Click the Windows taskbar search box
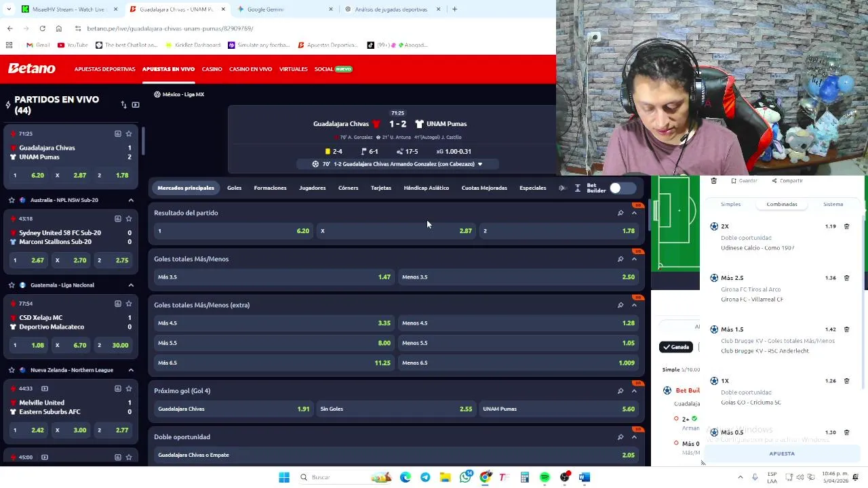The height and width of the screenshot is (488, 868). (332, 477)
